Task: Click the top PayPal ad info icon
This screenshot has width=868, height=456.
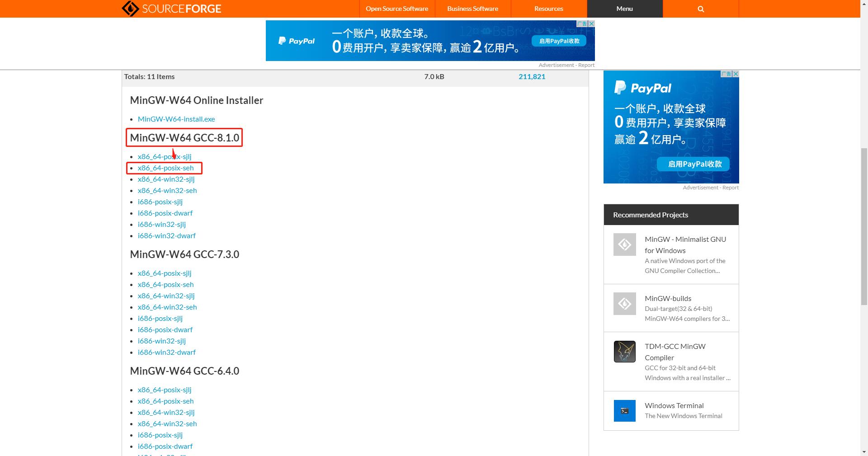Action: click(582, 24)
